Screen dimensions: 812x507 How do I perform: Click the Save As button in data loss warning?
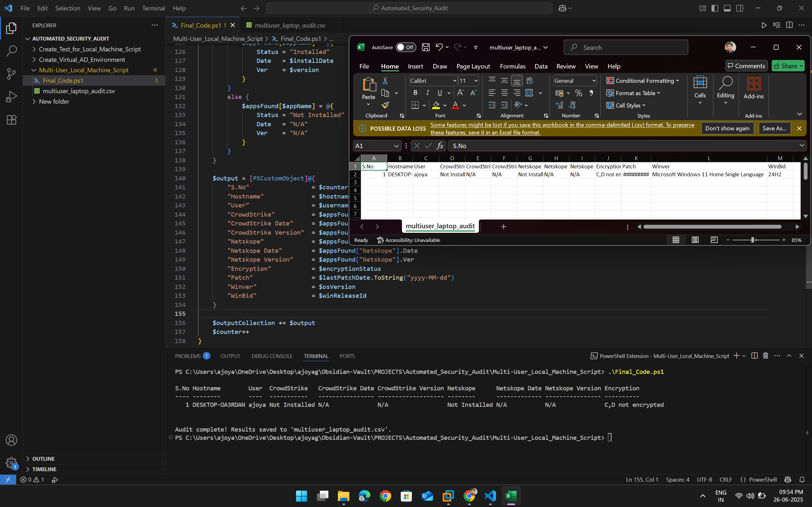click(x=775, y=128)
